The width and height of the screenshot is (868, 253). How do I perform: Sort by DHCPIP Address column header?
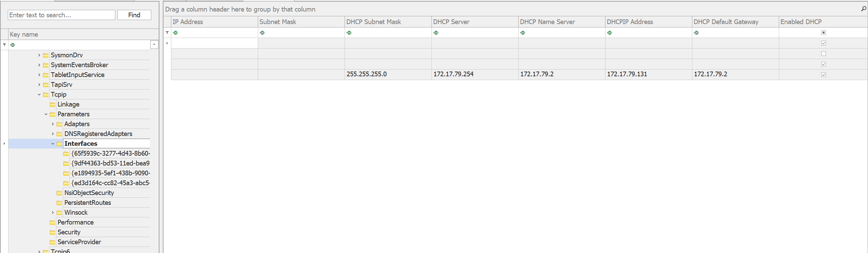(649, 22)
